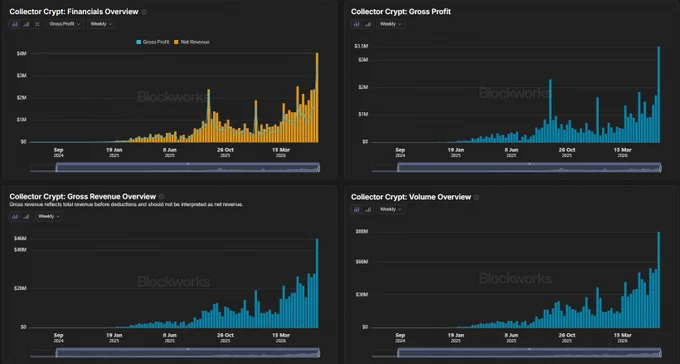The width and height of the screenshot is (680, 364).
Task: Switch Volume Overview to cumulative chart icon
Action: coord(368,210)
